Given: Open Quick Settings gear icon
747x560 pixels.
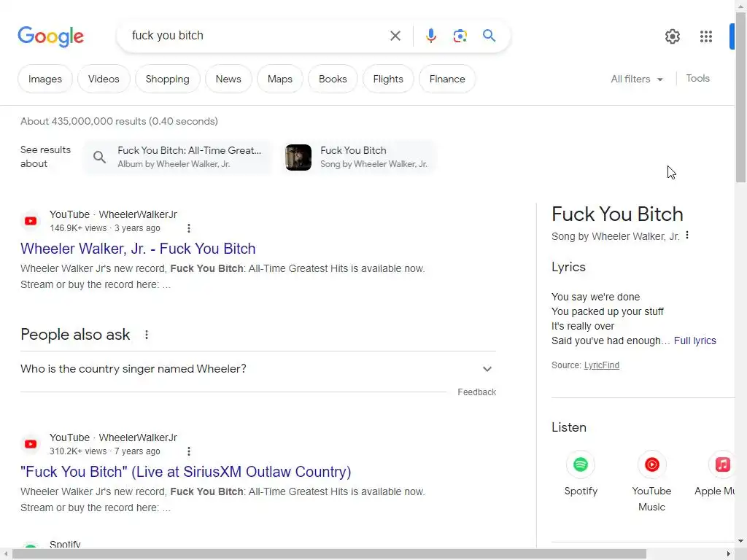Looking at the screenshot, I should pyautogui.click(x=672, y=36).
